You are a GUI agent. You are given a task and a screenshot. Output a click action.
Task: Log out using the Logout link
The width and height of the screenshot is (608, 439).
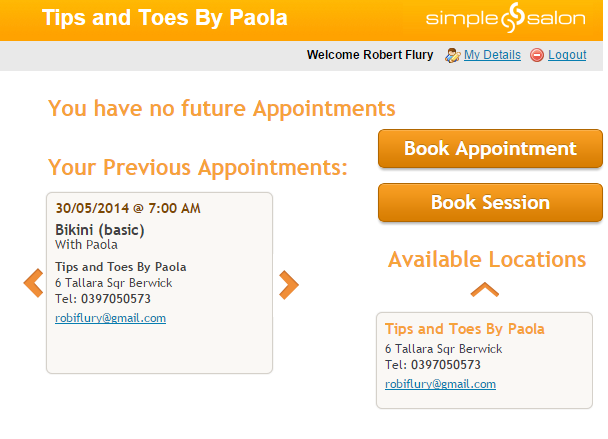[567, 55]
